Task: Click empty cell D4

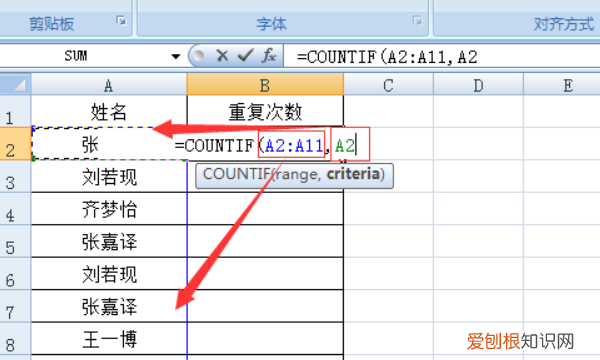Action: pos(478,209)
